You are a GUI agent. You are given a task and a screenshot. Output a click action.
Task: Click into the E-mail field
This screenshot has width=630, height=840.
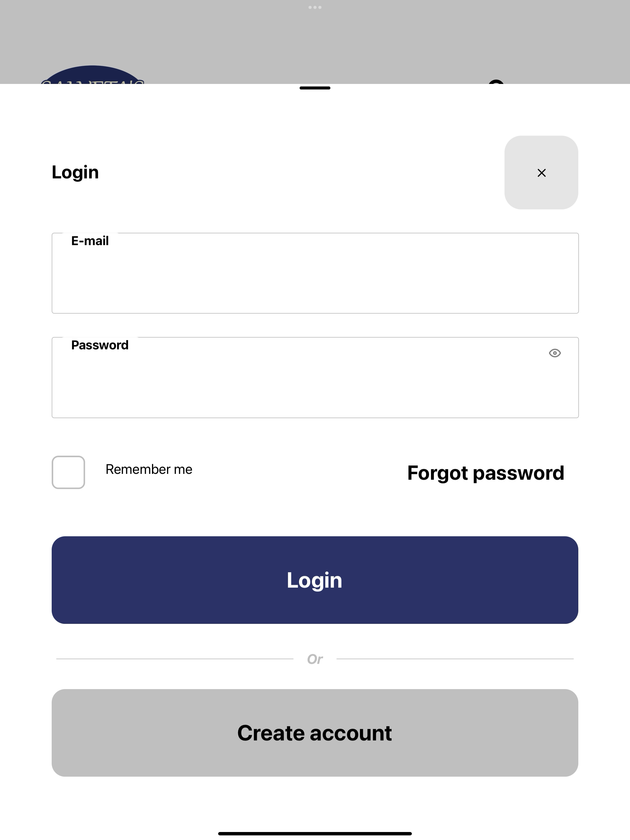tap(315, 273)
